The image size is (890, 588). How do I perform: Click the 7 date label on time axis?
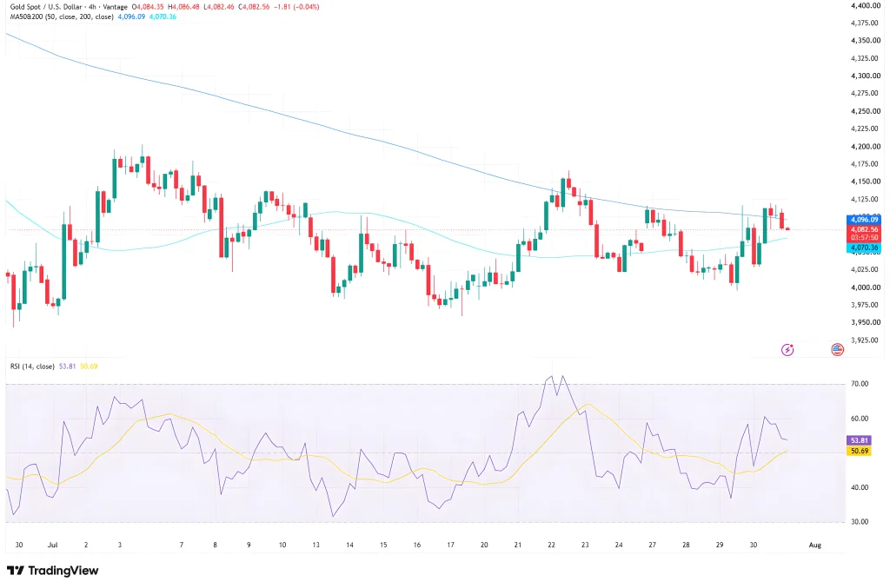coord(182,545)
